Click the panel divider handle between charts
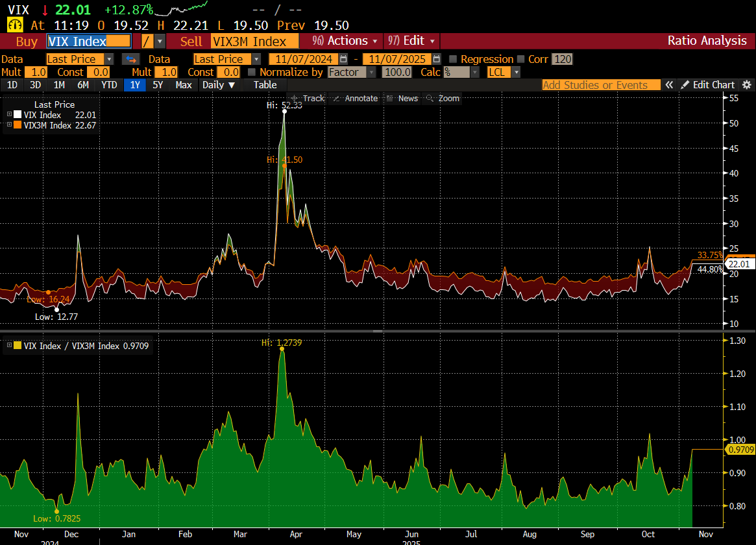756x545 pixels. [x=378, y=331]
